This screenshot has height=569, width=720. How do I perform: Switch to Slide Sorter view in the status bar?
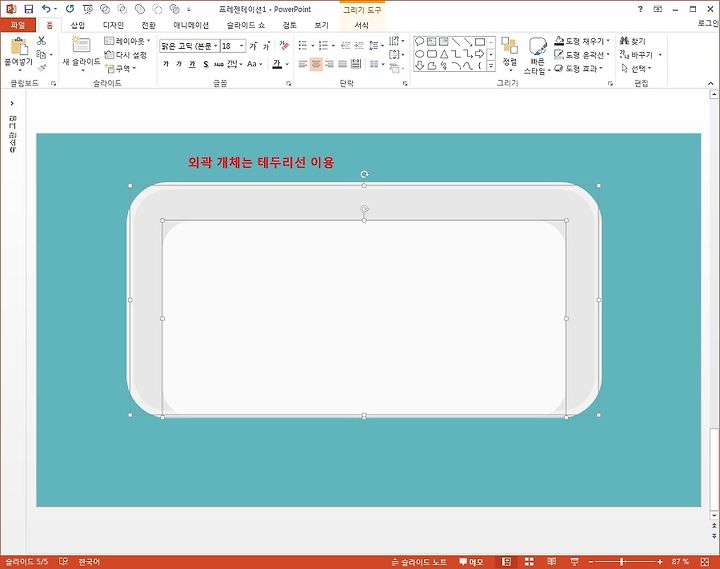(x=529, y=562)
